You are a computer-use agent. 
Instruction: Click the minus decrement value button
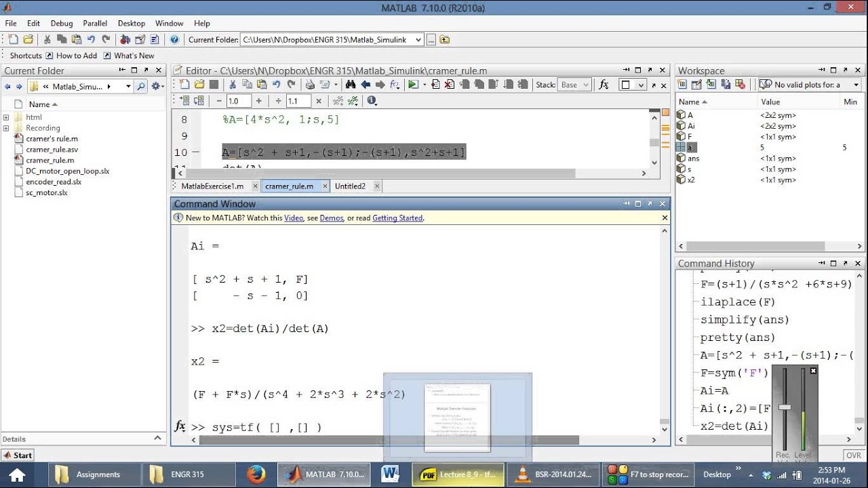point(219,101)
